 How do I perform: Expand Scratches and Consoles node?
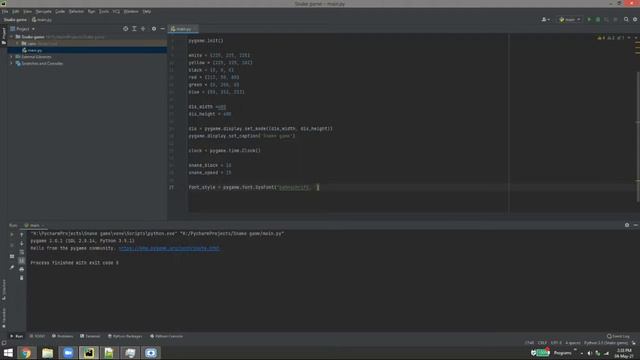click(11, 63)
